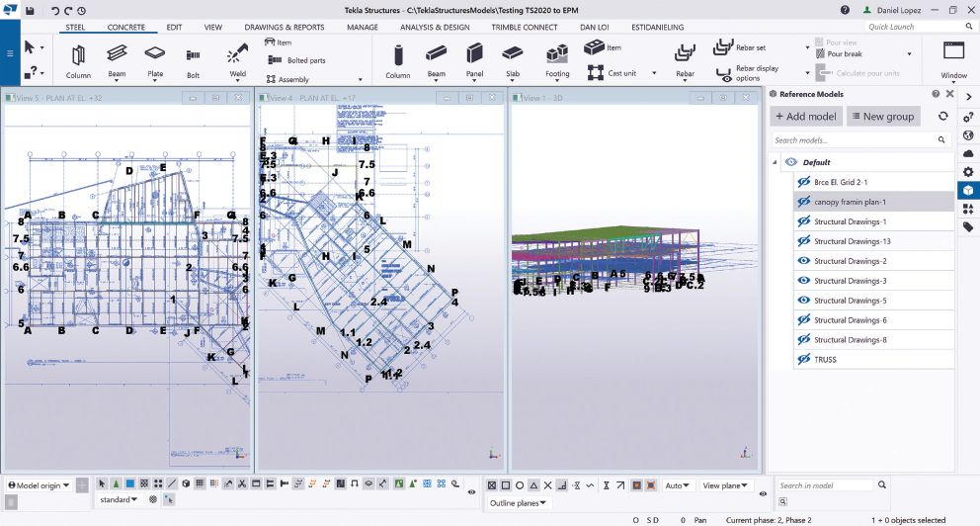The height and width of the screenshot is (526, 980).
Task: Click the Bolt tool icon
Action: click(193, 58)
